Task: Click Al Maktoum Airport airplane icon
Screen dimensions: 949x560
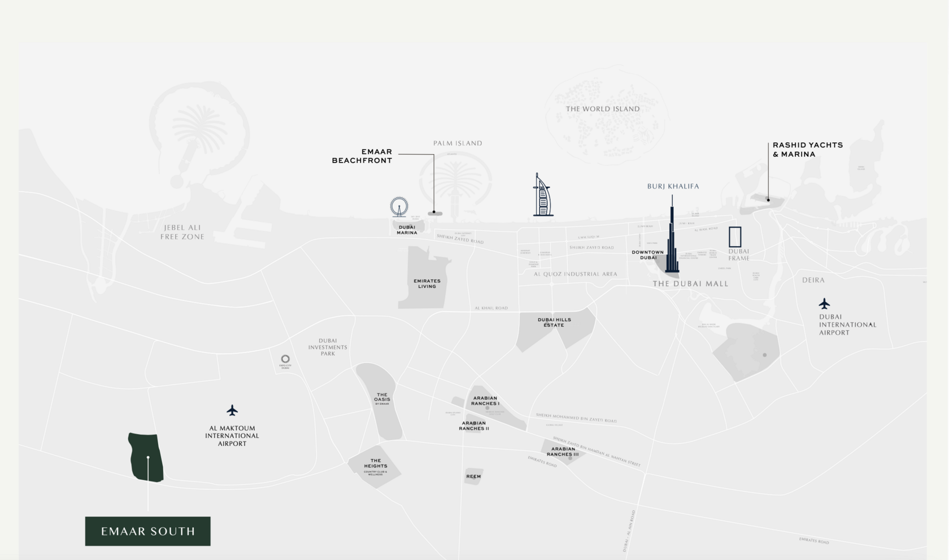Action: coord(232,410)
